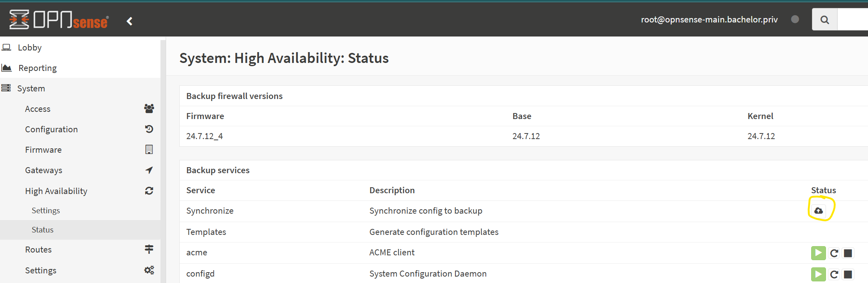Open High Availability Settings page
Viewport: 868px width, 283px height.
46,210
